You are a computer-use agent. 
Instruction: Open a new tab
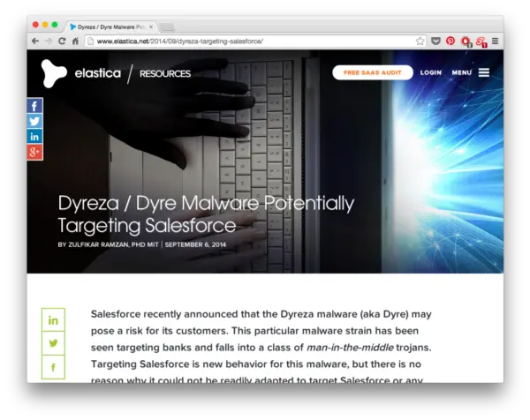tap(167, 27)
